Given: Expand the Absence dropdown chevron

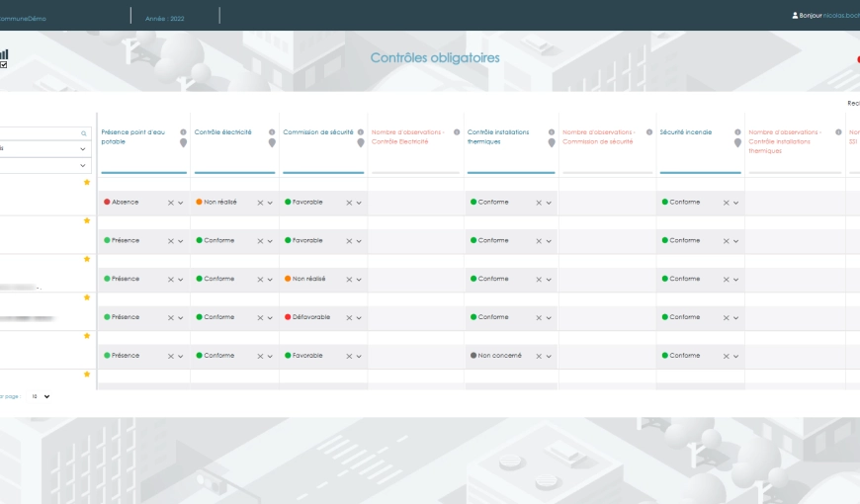Looking at the screenshot, I should tap(181, 203).
